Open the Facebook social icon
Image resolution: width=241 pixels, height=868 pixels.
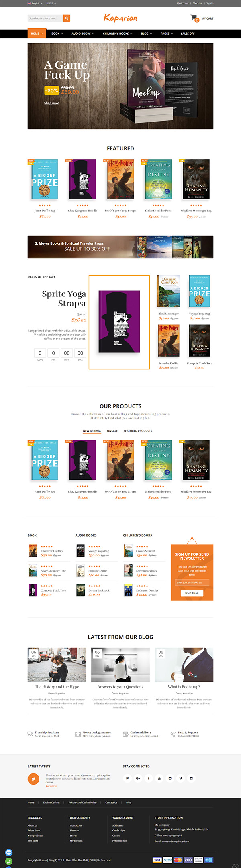tap(149, 778)
